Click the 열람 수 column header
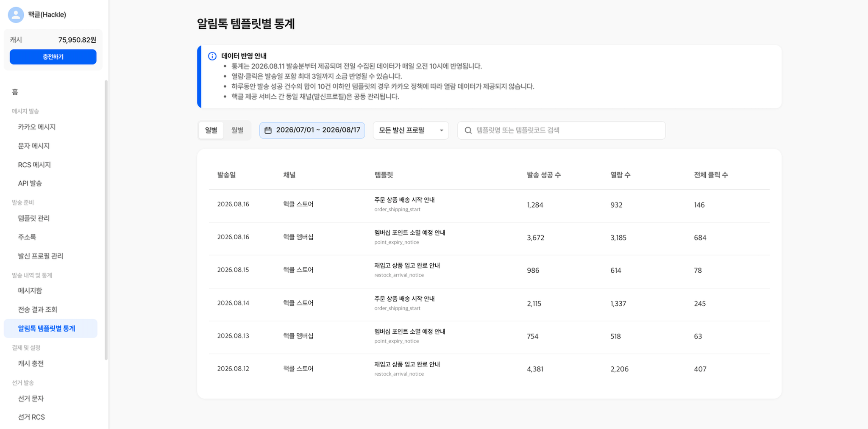 [620, 175]
